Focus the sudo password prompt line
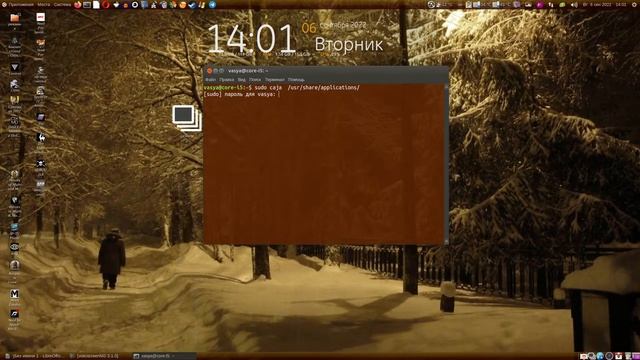 click(242, 94)
